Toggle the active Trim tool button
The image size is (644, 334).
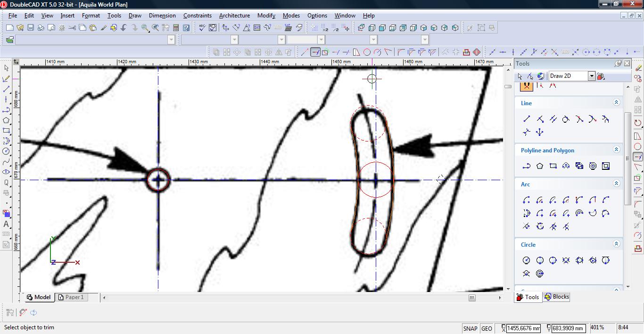[315, 52]
